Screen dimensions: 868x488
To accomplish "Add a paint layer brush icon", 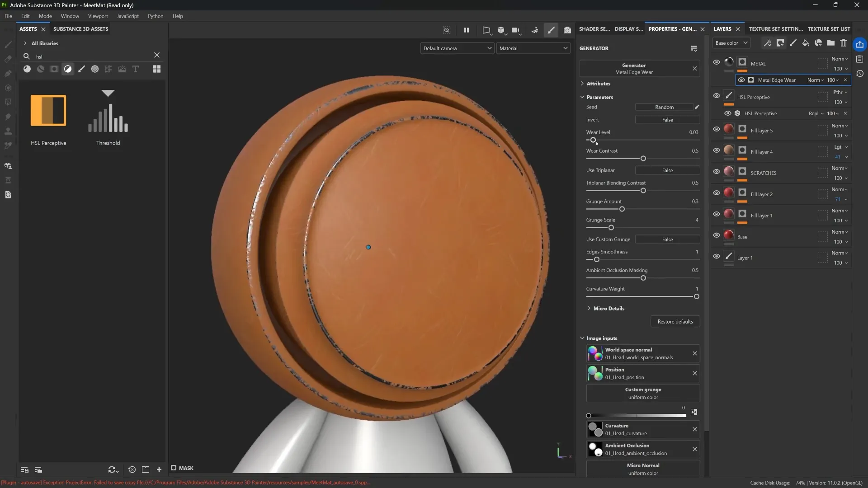I will pos(793,43).
